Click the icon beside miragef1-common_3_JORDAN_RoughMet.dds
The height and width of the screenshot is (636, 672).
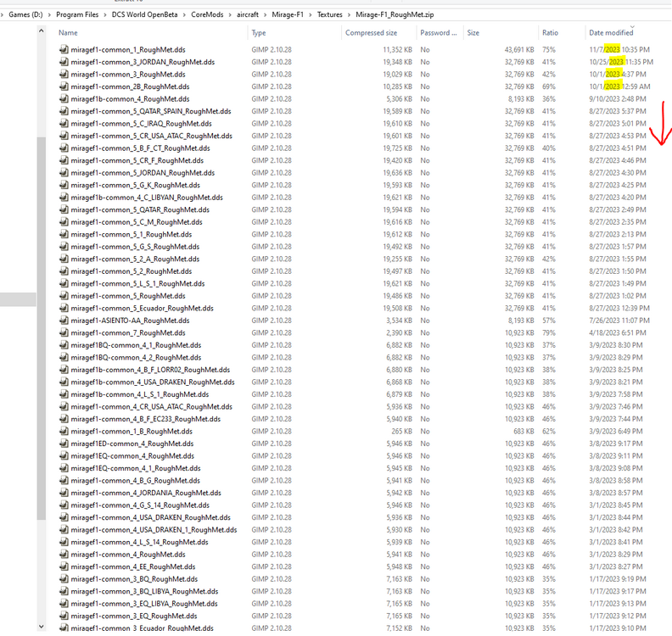(64, 62)
